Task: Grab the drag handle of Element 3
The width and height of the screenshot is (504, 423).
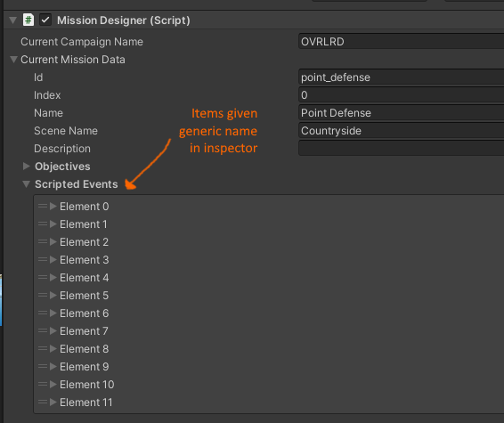Action: (x=43, y=259)
